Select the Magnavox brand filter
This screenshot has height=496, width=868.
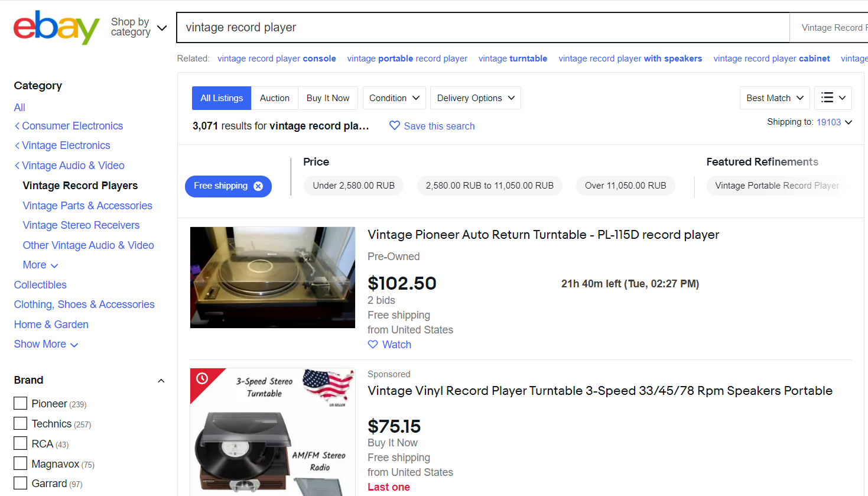coord(19,463)
